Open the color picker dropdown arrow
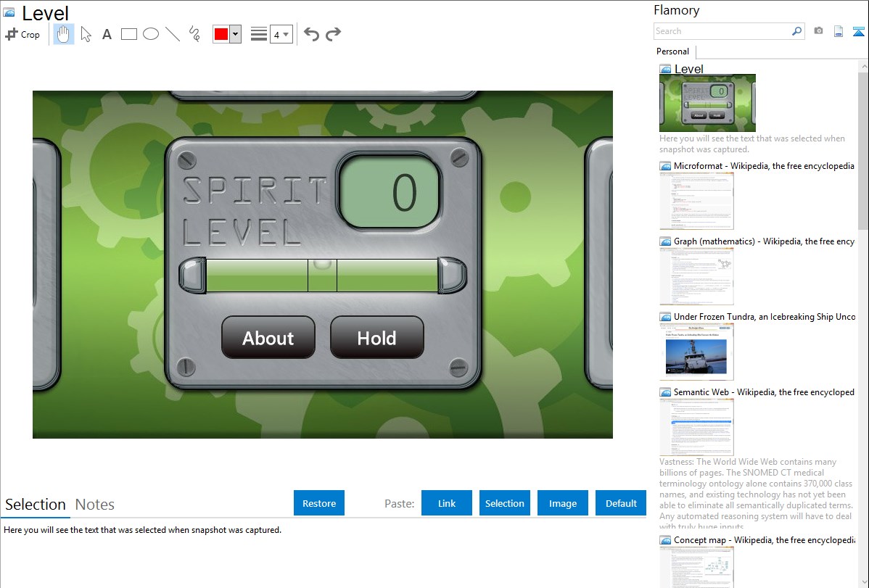 236,34
